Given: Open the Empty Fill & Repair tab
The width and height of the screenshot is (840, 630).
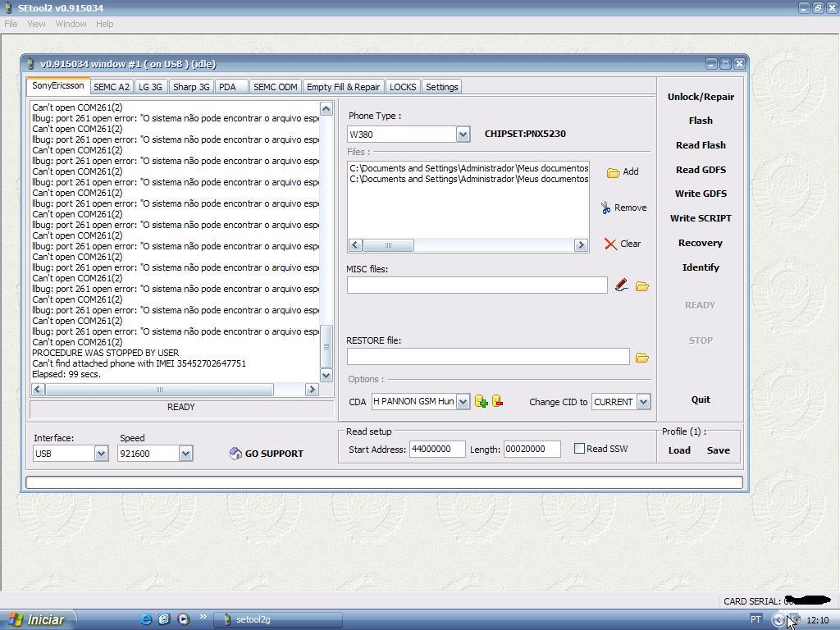Looking at the screenshot, I should click(344, 87).
